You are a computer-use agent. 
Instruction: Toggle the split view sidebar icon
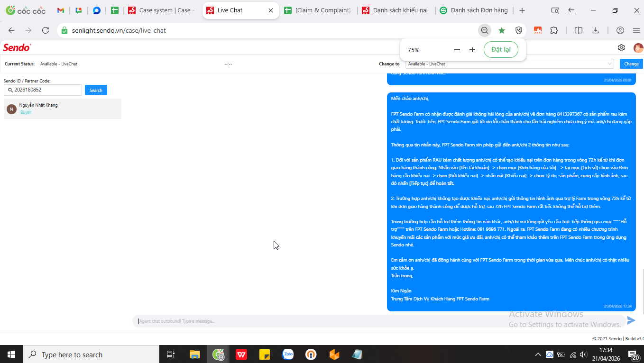579,30
